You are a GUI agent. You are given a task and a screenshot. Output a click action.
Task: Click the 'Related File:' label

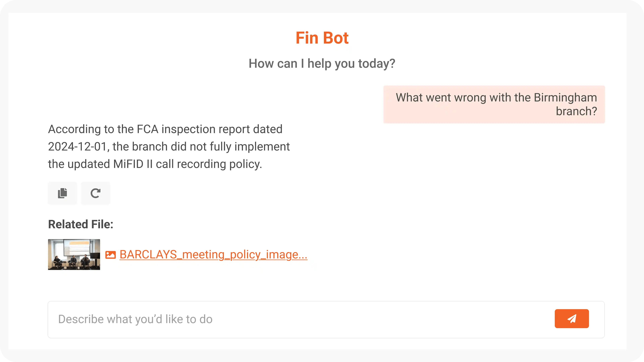[80, 224]
